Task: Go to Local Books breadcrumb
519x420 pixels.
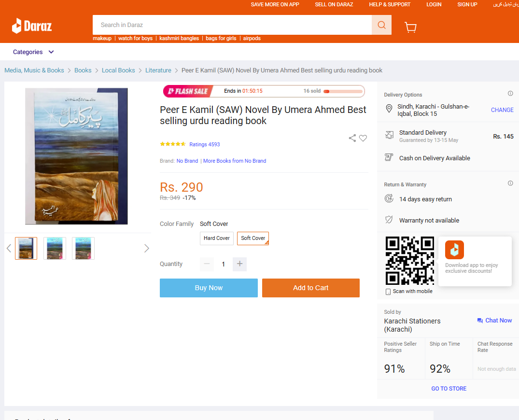Action: tap(118, 70)
